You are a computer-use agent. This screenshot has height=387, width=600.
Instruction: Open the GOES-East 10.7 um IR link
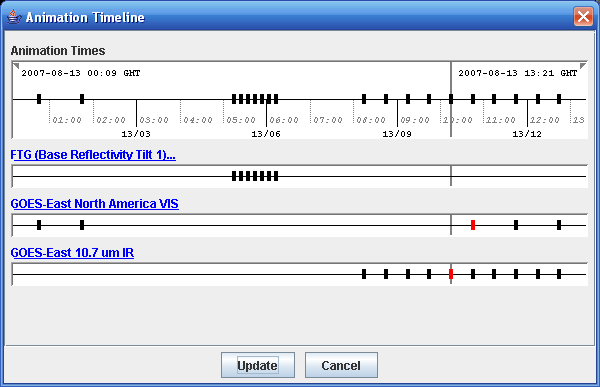click(x=72, y=253)
